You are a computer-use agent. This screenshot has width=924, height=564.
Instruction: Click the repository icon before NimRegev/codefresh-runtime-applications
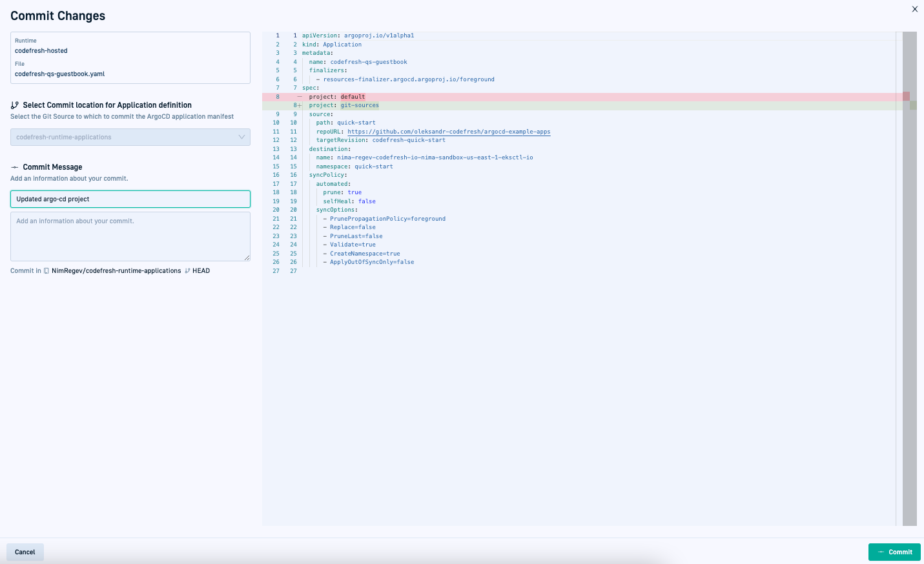coord(46,271)
